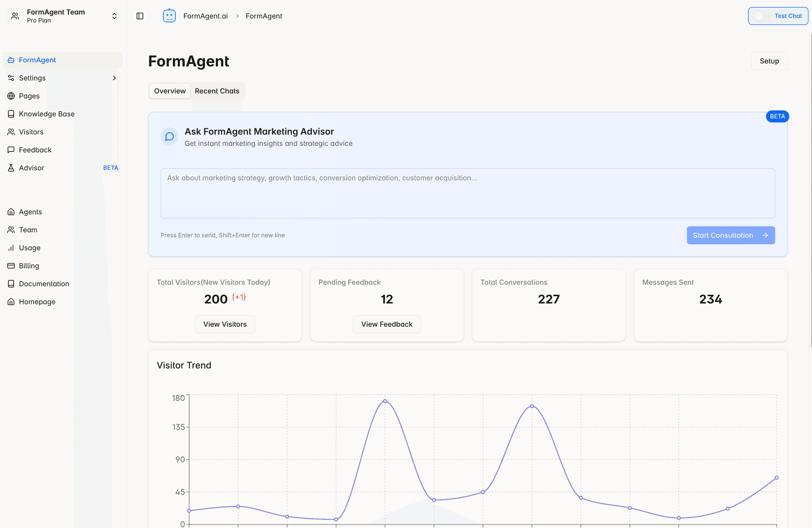Click the arrow icon in Start Consultation button
This screenshot has width=812, height=528.
[x=765, y=235]
